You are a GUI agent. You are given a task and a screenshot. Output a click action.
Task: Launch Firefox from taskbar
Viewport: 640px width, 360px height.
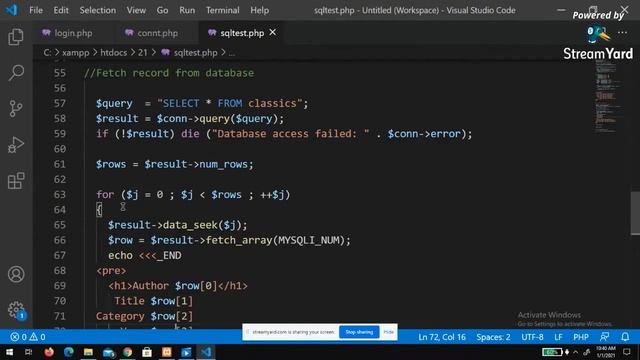pyautogui.click(x=49, y=352)
